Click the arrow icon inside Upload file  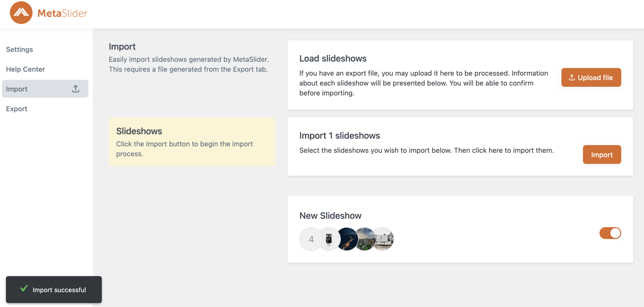click(x=572, y=78)
